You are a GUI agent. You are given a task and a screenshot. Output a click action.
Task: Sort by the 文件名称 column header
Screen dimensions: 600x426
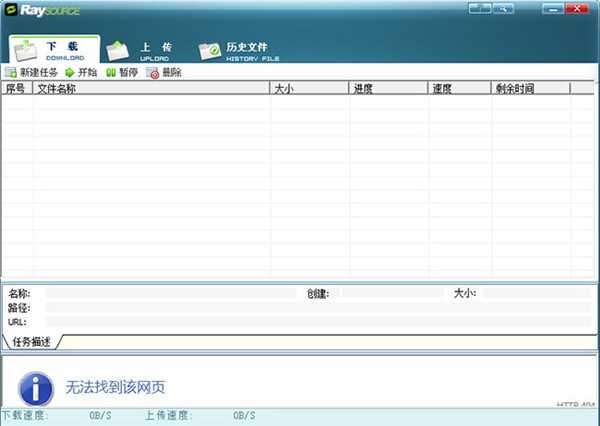click(150, 89)
